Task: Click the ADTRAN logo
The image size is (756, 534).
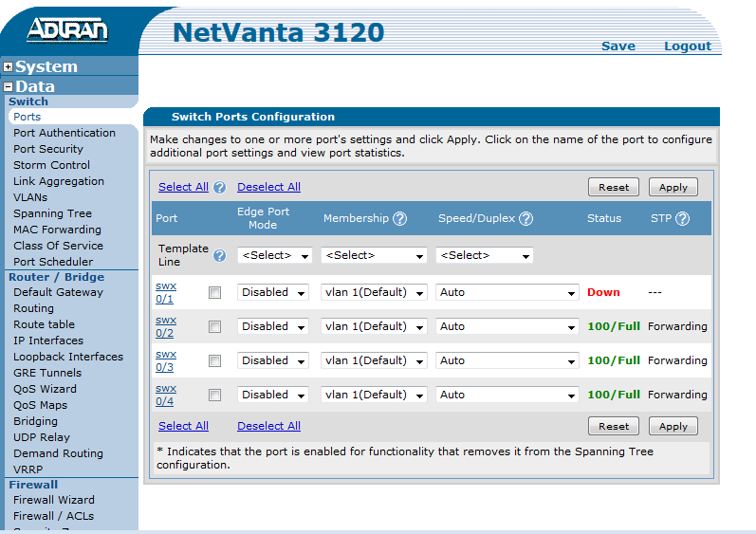Action: pyautogui.click(x=67, y=31)
